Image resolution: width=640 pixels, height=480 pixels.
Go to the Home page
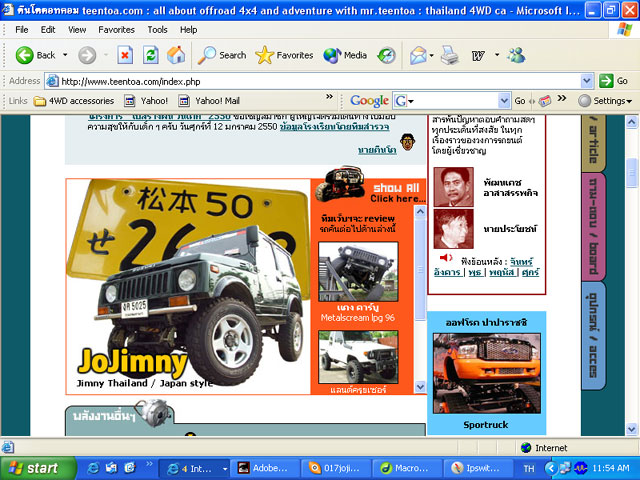click(176, 55)
